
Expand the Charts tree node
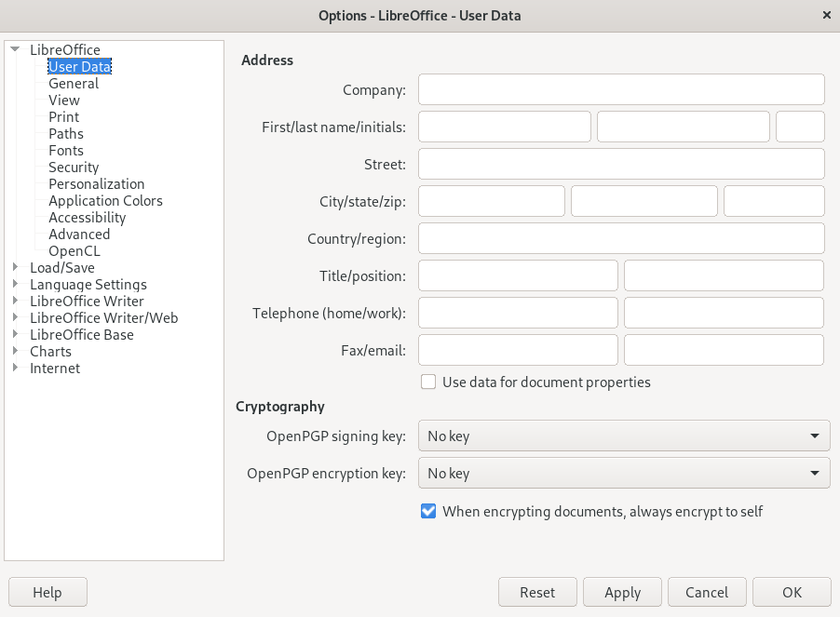click(x=15, y=352)
